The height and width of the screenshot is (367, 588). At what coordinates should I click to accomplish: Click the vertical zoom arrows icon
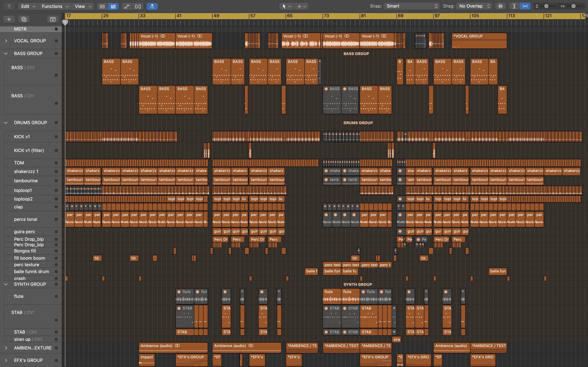[537, 6]
